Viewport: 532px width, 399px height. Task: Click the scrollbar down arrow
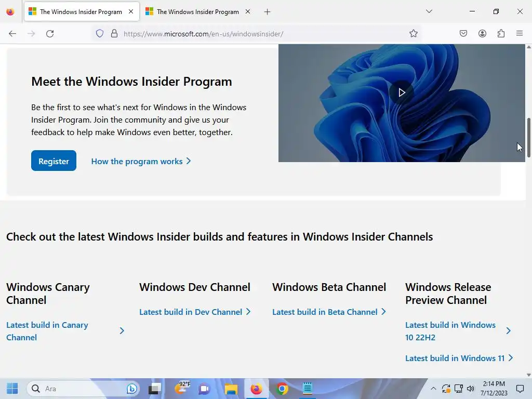pyautogui.click(x=528, y=375)
